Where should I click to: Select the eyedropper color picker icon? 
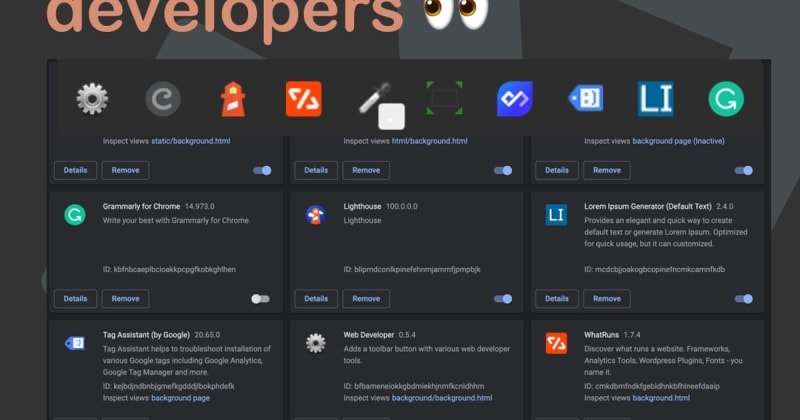(376, 98)
